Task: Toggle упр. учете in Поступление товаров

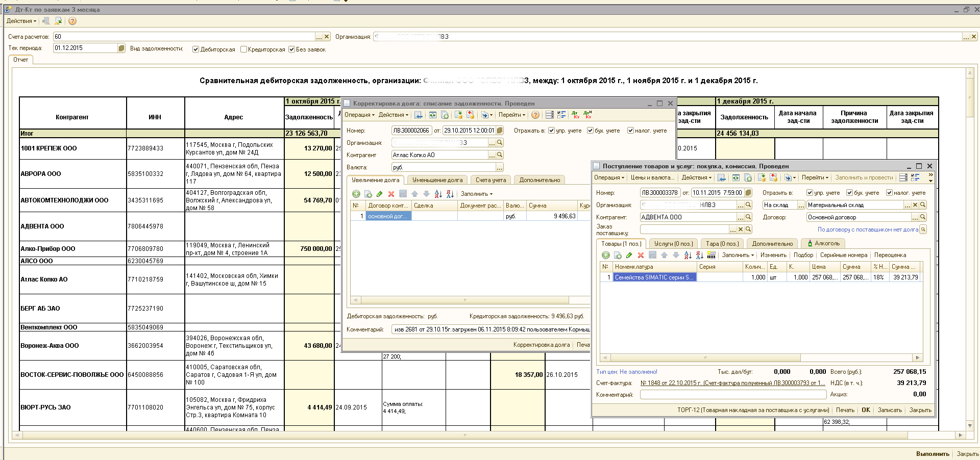Action: 810,193
